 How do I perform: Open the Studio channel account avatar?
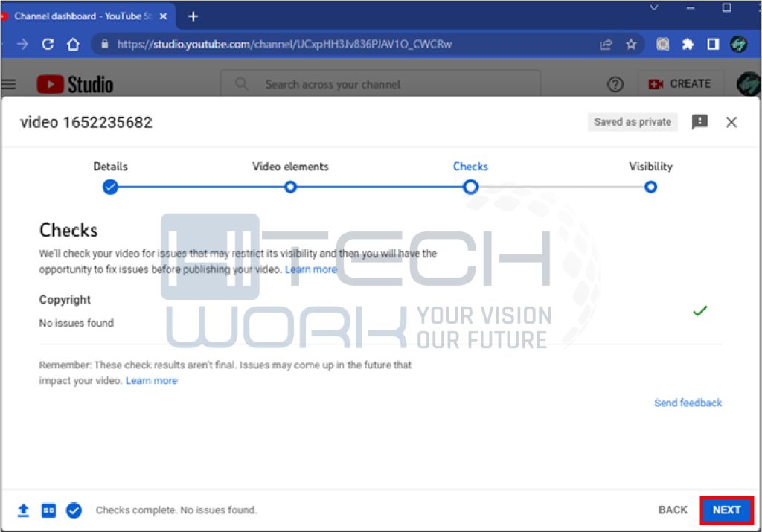click(749, 84)
